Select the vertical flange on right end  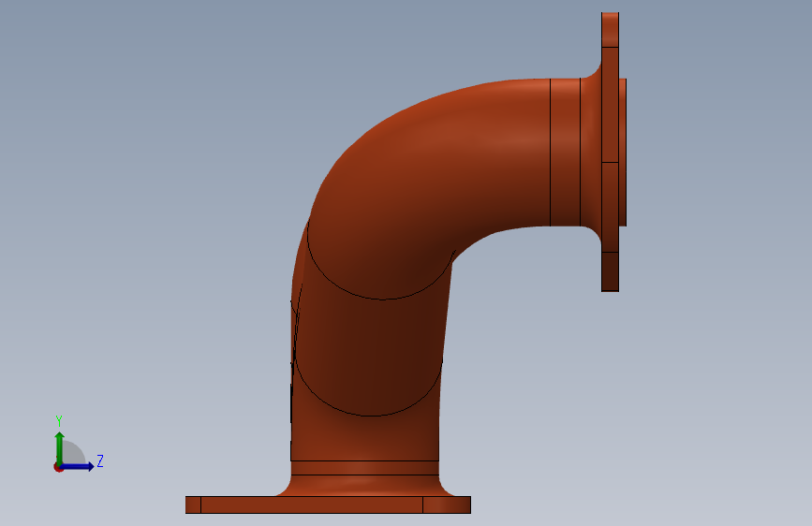tap(610, 152)
